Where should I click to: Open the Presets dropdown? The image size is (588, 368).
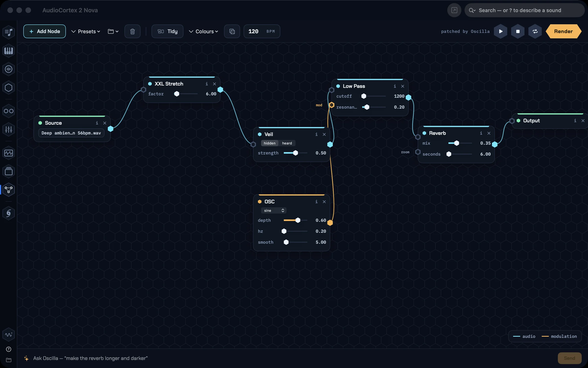pos(86,31)
